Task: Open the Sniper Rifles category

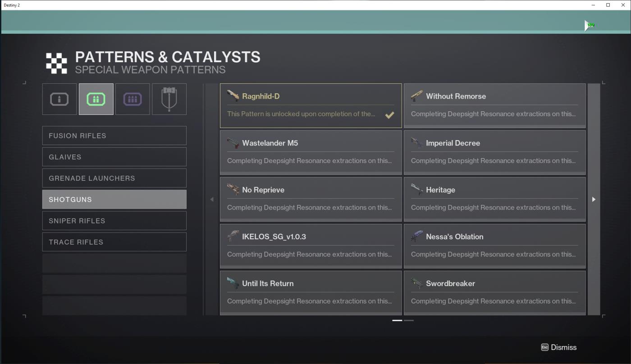Action: [x=114, y=221]
